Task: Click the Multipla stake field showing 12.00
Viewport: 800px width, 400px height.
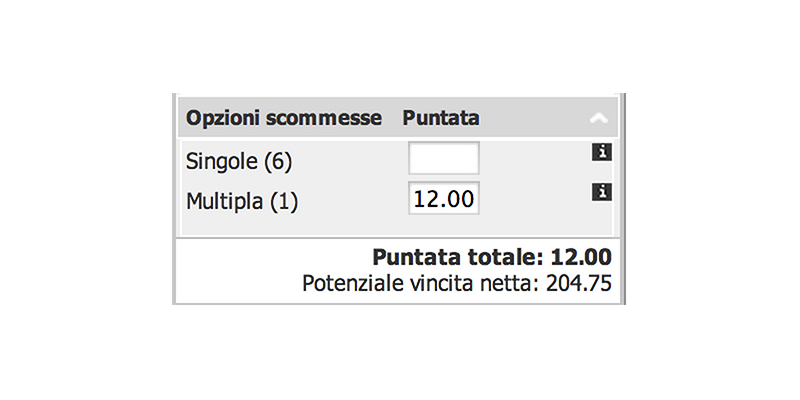Action: point(444,198)
